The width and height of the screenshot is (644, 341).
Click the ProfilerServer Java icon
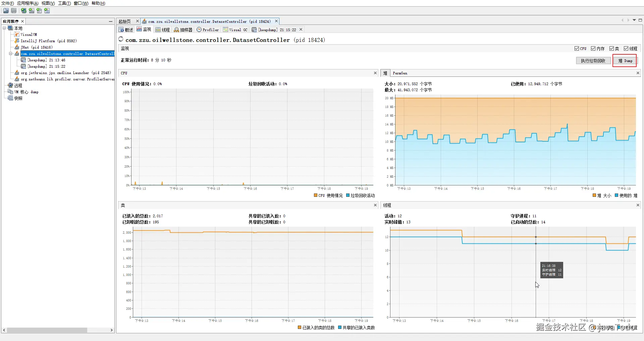pos(17,79)
